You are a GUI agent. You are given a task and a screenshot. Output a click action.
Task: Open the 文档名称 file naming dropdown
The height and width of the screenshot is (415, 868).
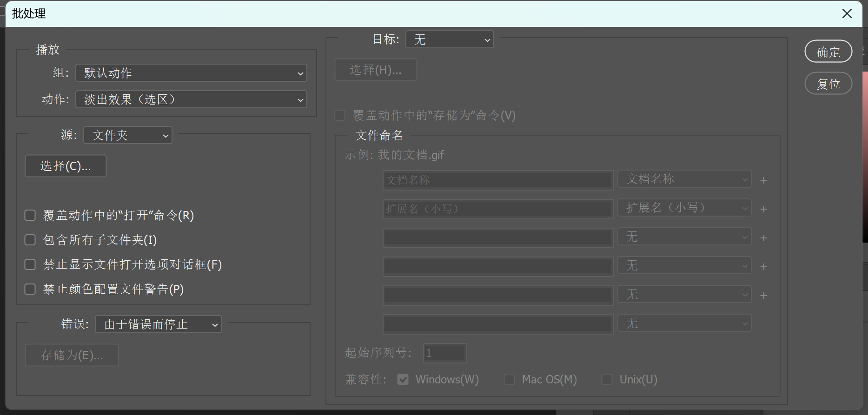coord(684,179)
